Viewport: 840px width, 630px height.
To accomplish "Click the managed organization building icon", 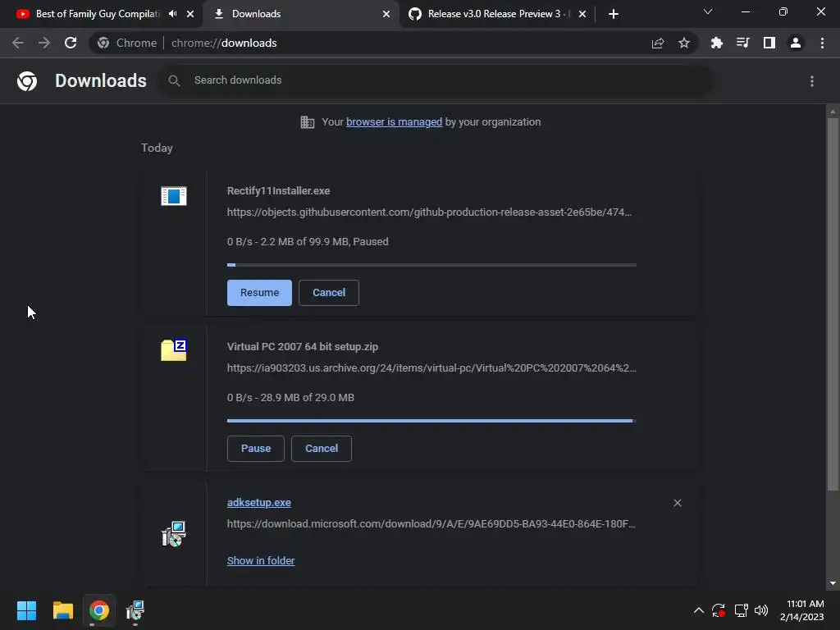I will 308,122.
